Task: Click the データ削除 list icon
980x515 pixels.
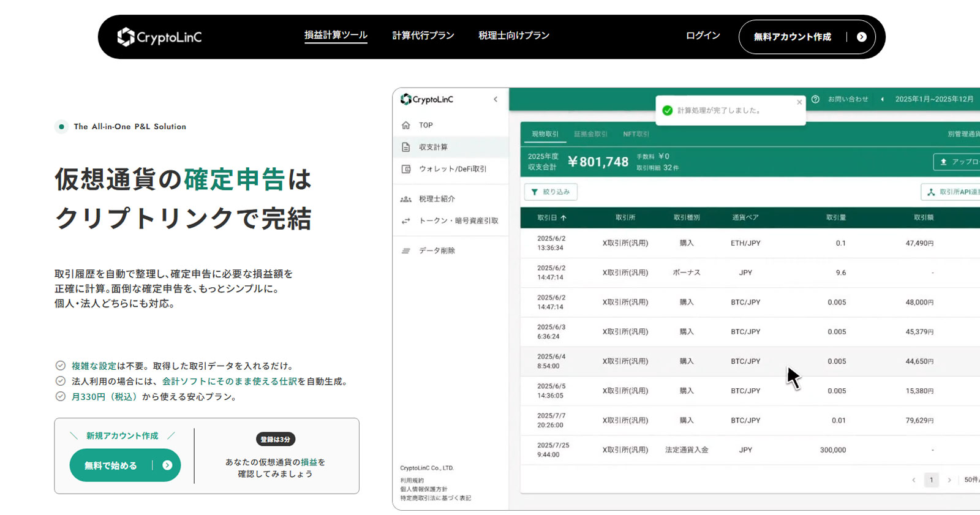Action: click(405, 250)
